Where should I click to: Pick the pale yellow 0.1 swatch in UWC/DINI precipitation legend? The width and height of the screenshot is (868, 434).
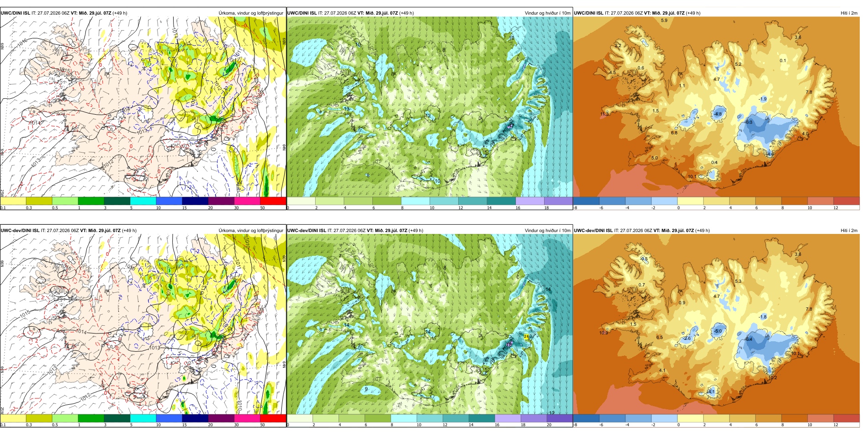point(13,201)
